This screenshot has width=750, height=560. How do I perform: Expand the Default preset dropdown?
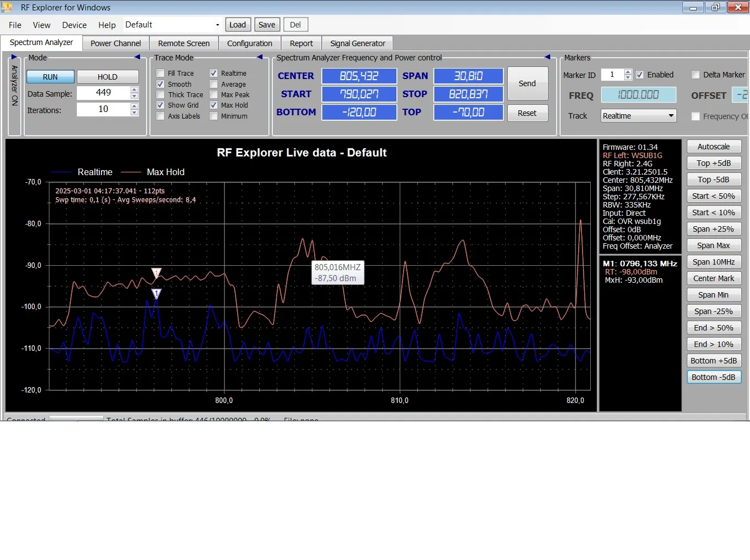(217, 25)
